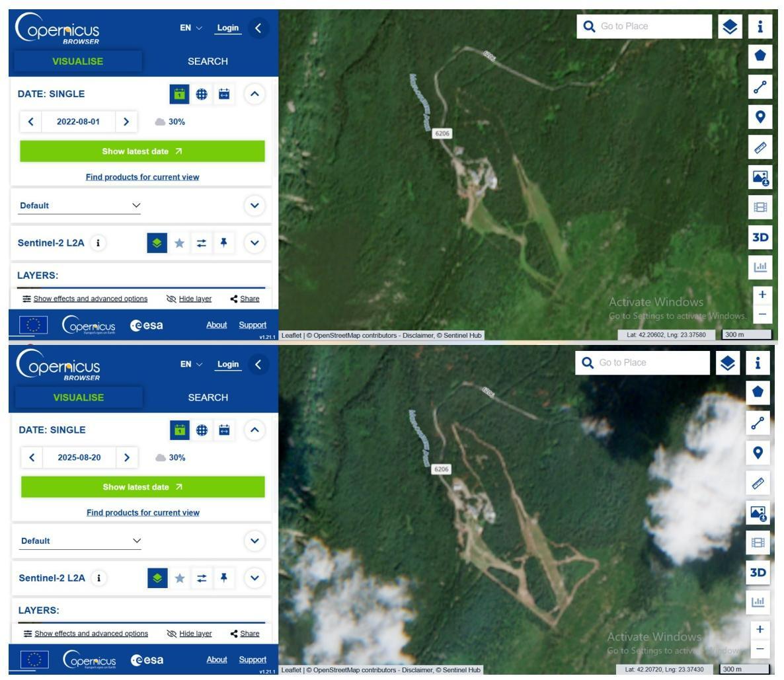Open the image download tool in the bottom map
The width and height of the screenshot is (784, 680).
pos(758,513)
